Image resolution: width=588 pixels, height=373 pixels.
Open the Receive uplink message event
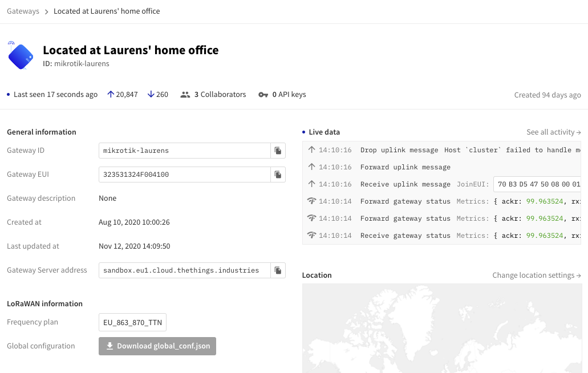coord(405,184)
